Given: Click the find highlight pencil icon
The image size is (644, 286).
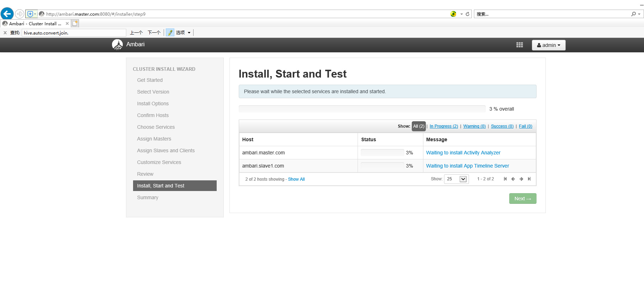Looking at the screenshot, I should click(x=170, y=32).
